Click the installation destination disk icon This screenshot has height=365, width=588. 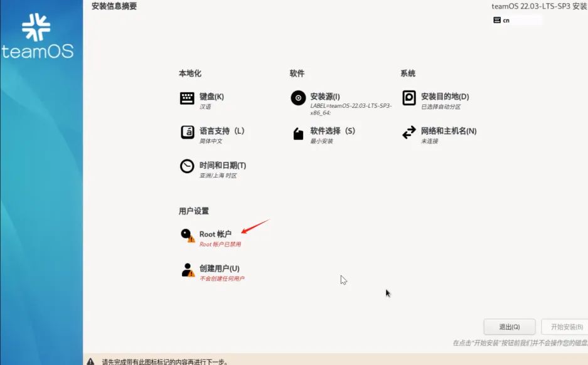409,98
